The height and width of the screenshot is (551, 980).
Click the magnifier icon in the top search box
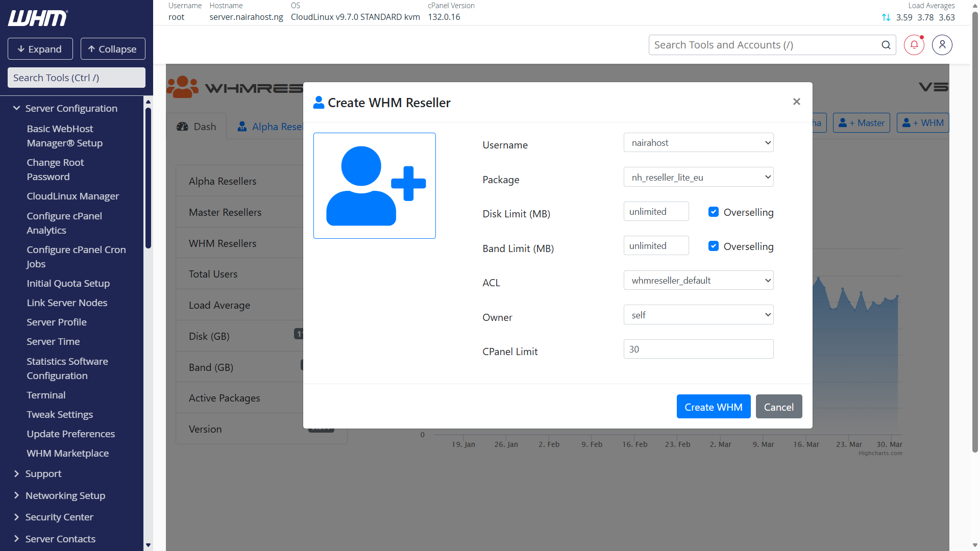tap(886, 45)
